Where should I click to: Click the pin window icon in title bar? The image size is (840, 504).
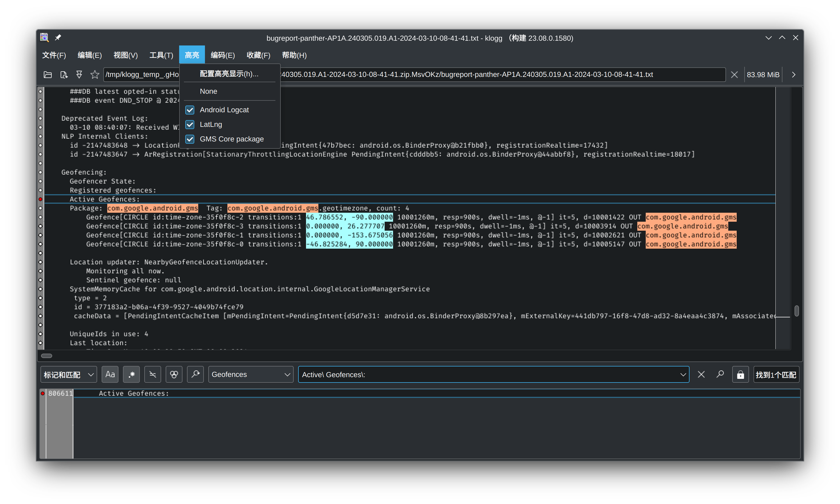pos(58,37)
